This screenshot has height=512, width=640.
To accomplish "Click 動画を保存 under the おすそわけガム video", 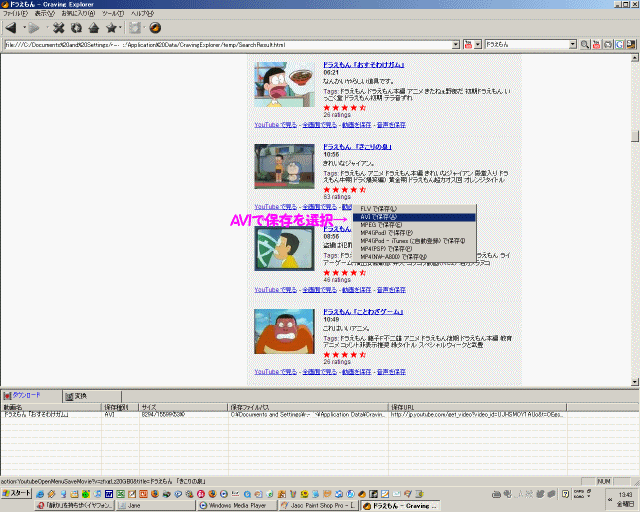I will (x=356, y=125).
